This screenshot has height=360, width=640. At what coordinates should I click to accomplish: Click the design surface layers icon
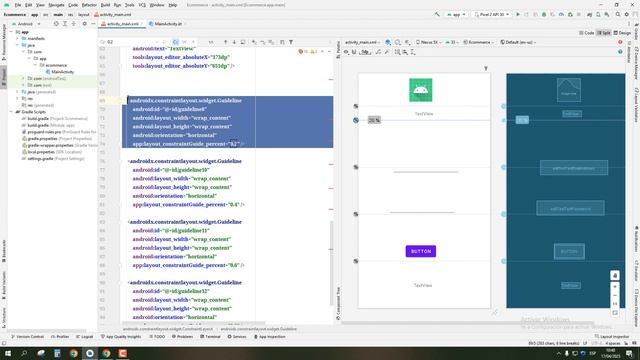click(x=388, y=42)
